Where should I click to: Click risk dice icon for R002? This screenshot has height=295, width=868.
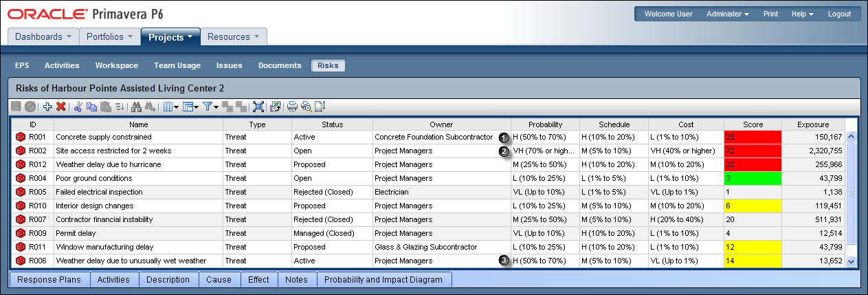pyautogui.click(x=19, y=151)
